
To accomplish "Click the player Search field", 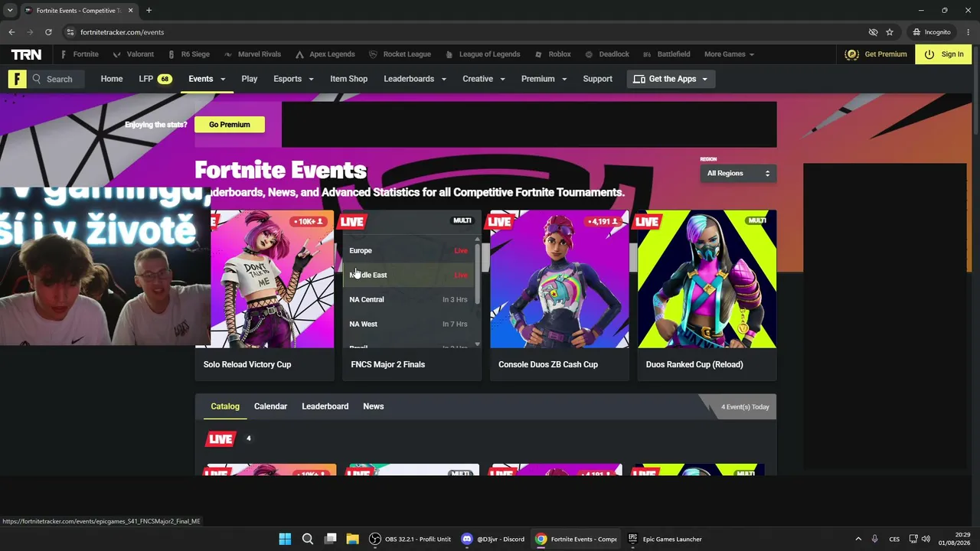I will [x=57, y=79].
